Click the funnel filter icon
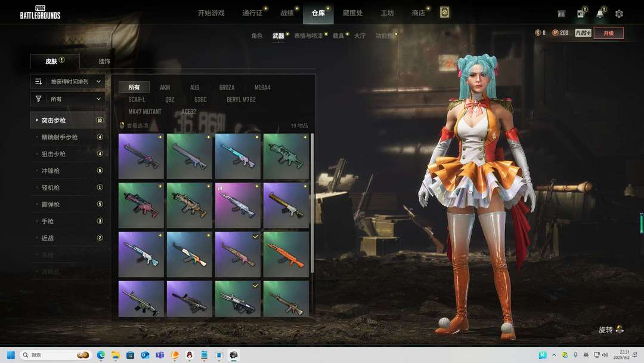Screen dimensions: 644x363 coord(39,99)
